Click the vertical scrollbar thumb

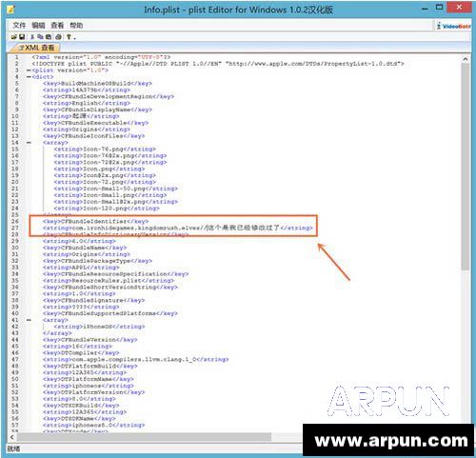tap(466, 167)
